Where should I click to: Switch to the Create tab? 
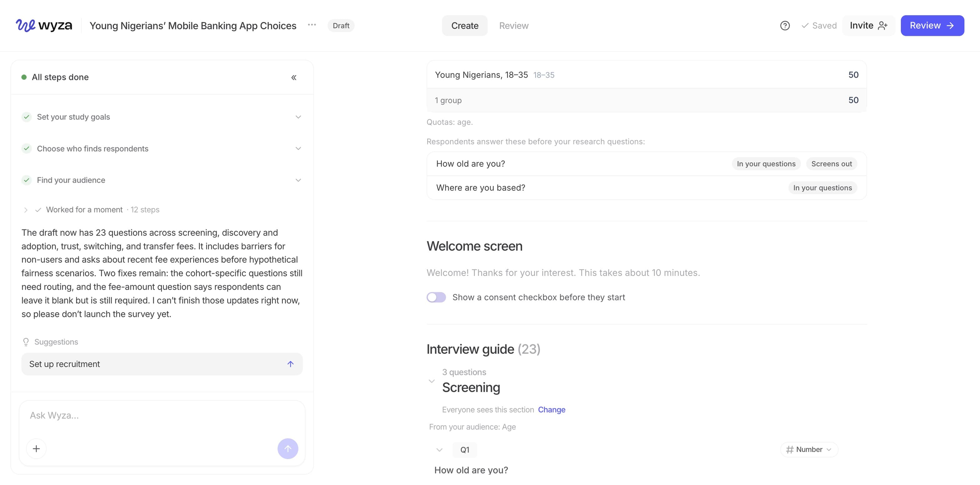click(464, 26)
